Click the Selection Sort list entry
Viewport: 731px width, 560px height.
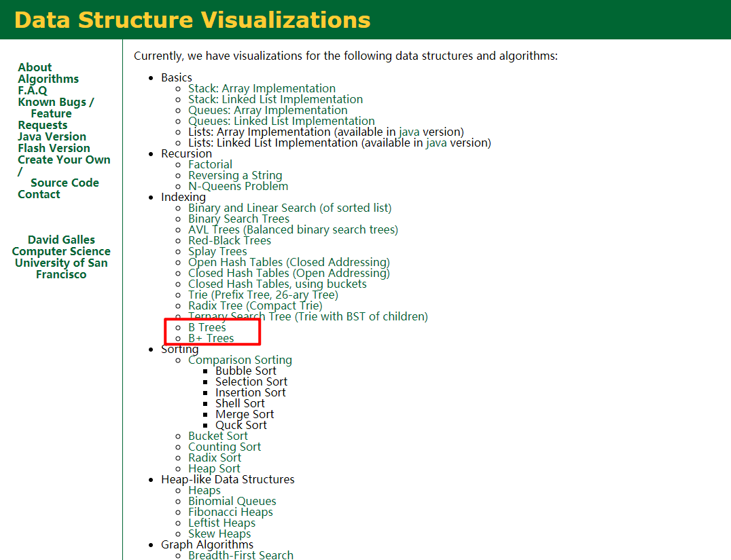click(251, 382)
